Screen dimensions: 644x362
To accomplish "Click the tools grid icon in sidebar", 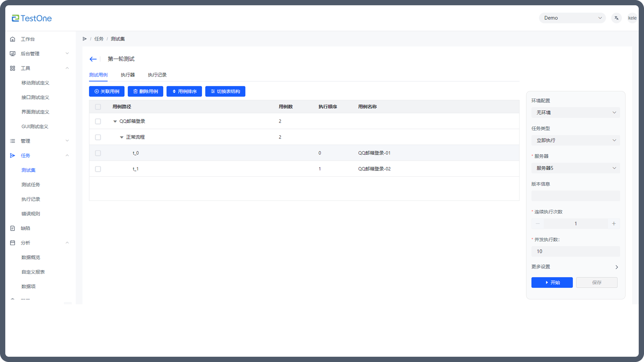I will pos(13,68).
